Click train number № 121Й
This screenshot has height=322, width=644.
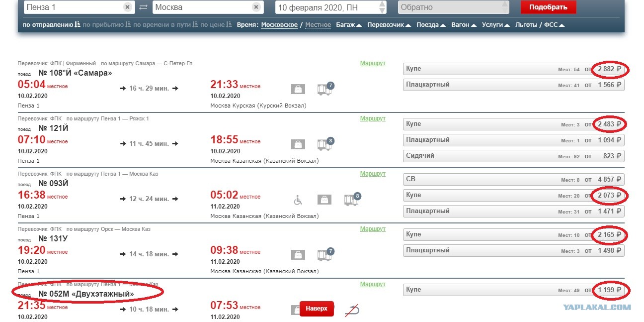(53, 128)
